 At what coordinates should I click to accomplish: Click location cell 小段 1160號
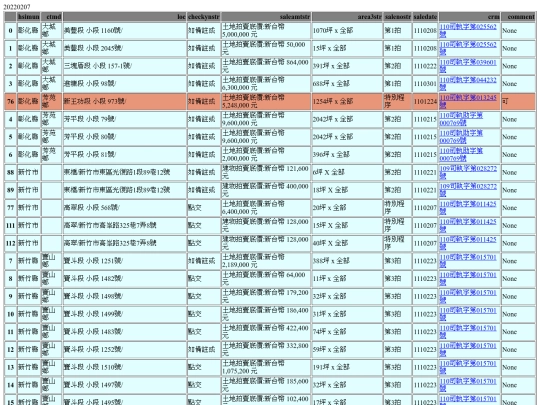pyautogui.click(x=124, y=30)
